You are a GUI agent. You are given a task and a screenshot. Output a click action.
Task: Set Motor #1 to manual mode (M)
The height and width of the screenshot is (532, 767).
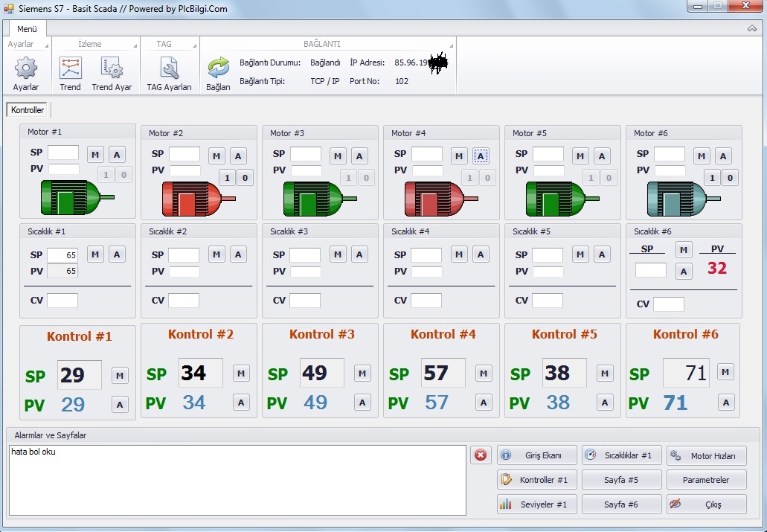(95, 155)
